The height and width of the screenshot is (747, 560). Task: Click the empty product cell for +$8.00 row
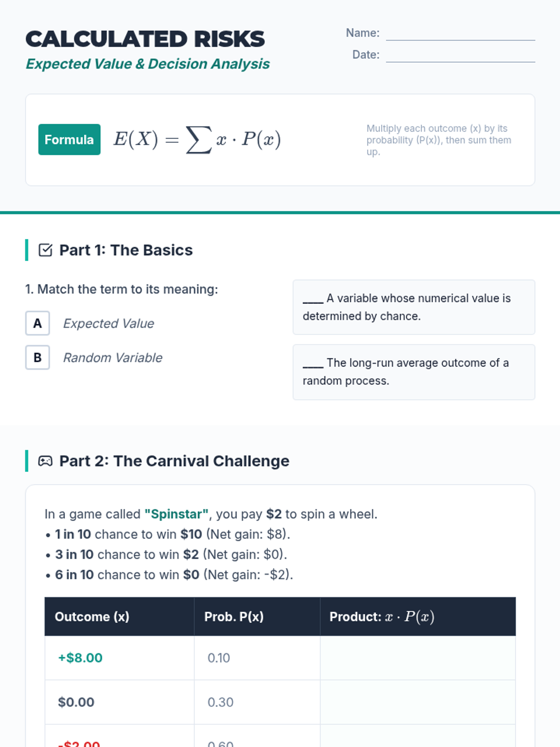pyautogui.click(x=418, y=658)
